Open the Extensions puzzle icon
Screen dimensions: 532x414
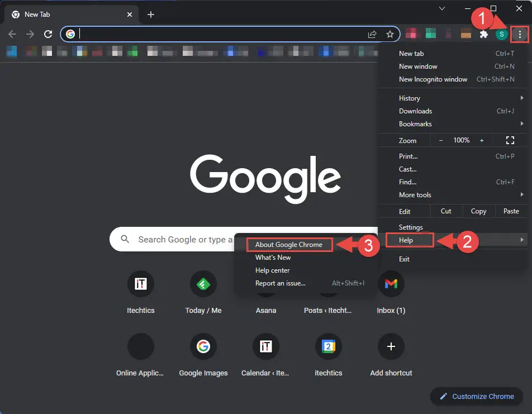(x=483, y=34)
